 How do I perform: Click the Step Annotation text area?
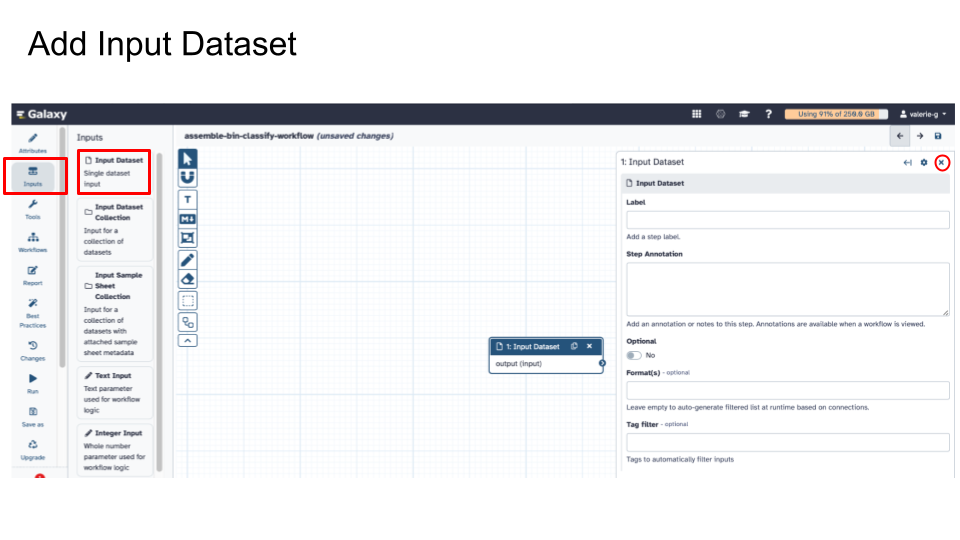[x=787, y=289]
